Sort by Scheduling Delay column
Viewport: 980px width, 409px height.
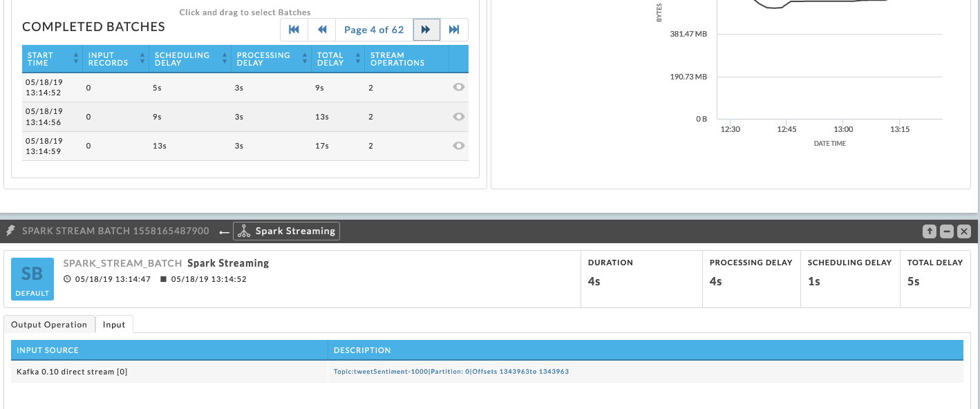[189, 59]
